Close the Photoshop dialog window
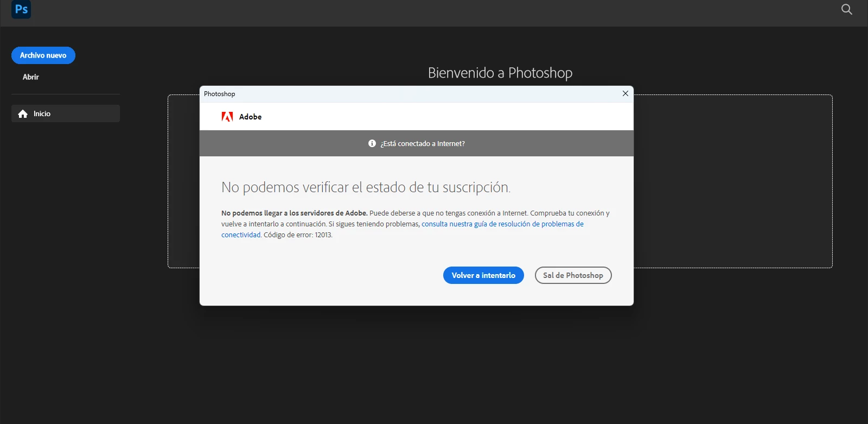 [625, 93]
